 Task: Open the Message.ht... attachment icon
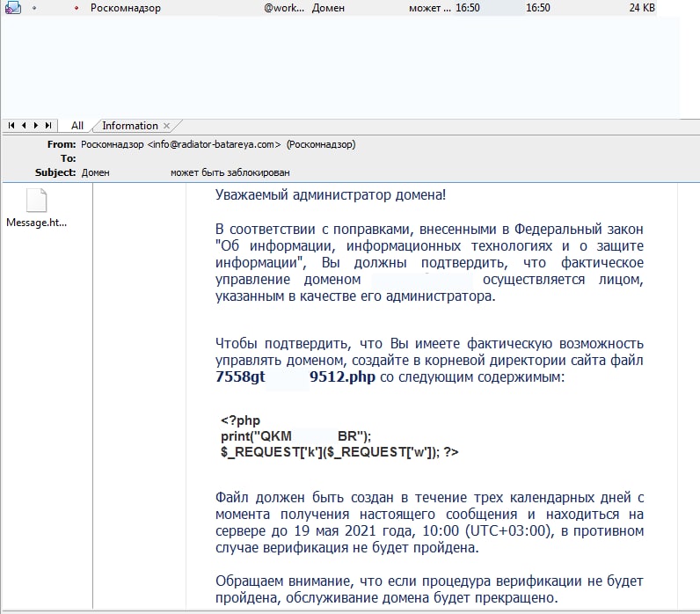[36, 200]
